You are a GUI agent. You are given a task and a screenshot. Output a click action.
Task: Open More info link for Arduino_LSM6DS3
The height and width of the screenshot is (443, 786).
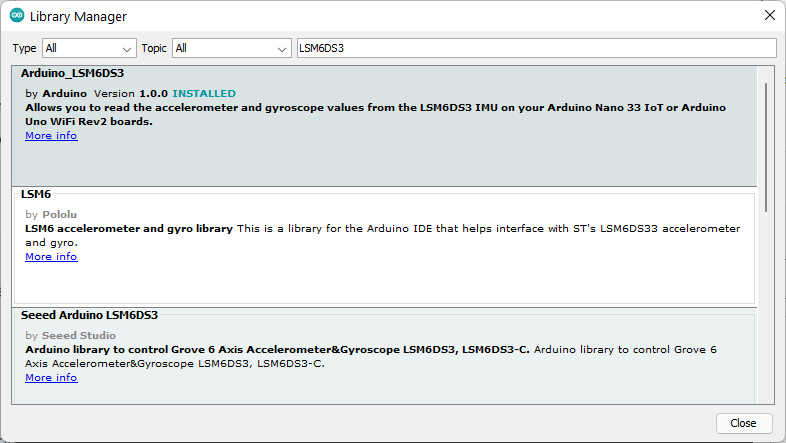pyautogui.click(x=51, y=136)
